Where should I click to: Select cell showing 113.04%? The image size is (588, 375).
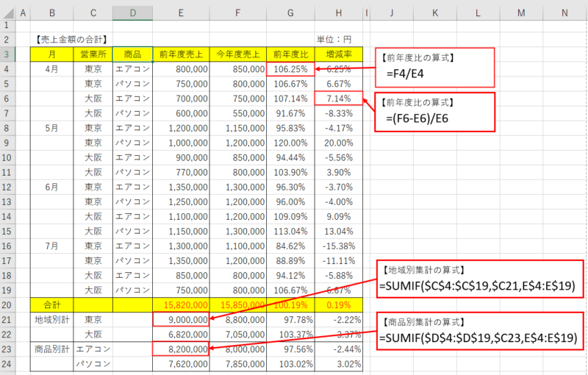[290, 232]
